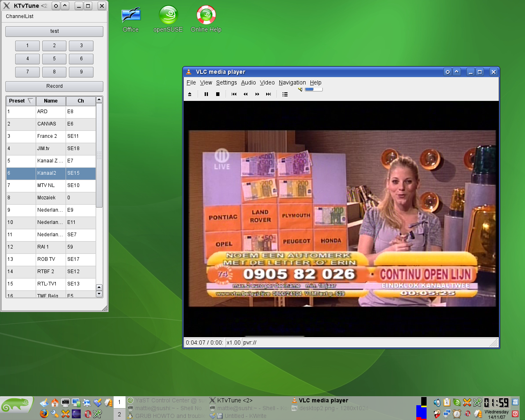
Task: Click the fast forward button in VLC
Action: coord(257,94)
